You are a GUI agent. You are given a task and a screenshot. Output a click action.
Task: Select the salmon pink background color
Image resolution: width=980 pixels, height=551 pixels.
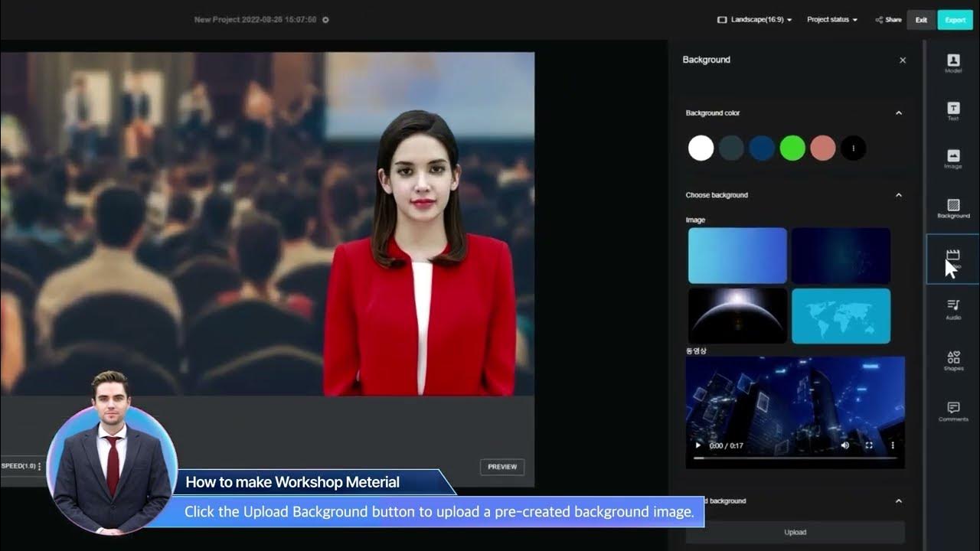[x=823, y=148]
